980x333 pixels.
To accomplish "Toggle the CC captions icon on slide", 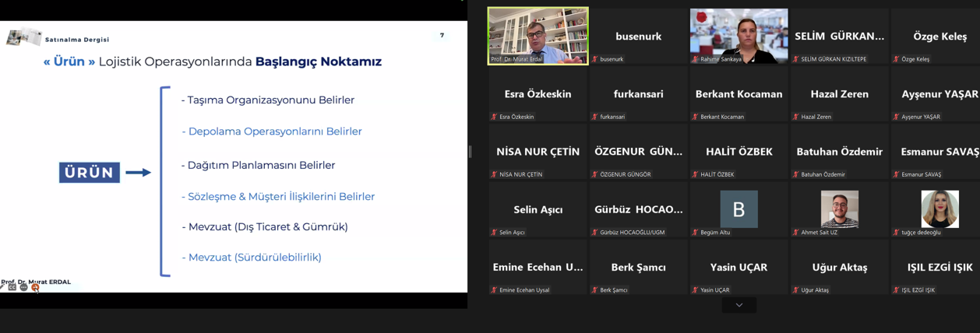I will coord(12,288).
